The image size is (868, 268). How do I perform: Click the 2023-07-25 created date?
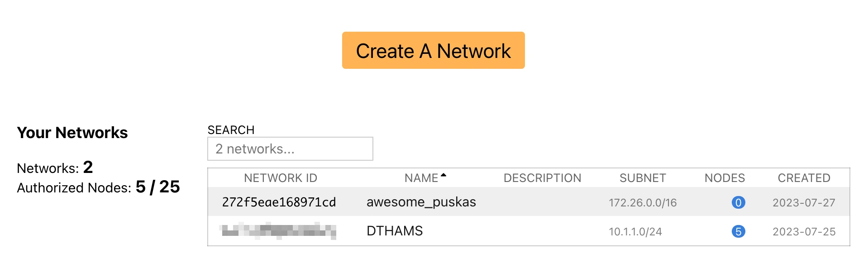tap(804, 232)
